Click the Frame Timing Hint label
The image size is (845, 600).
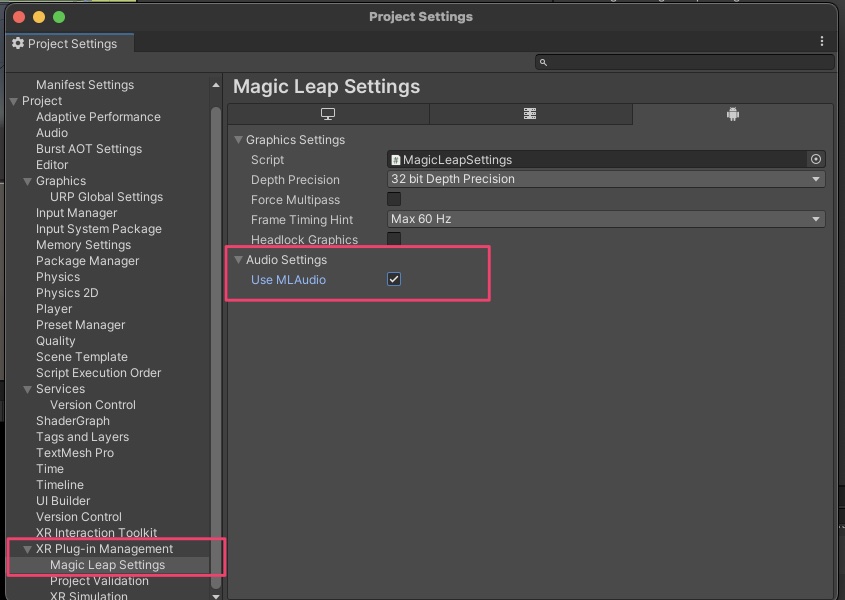click(x=302, y=220)
